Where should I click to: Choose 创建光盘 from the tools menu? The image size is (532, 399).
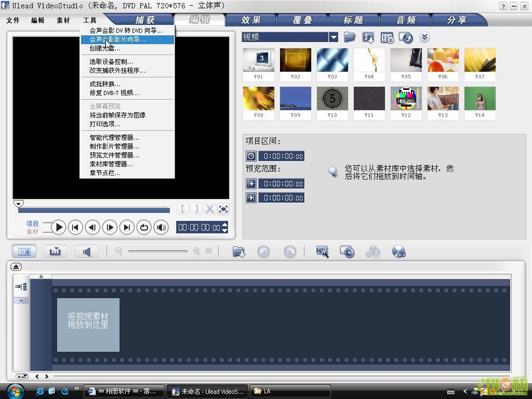(127, 48)
